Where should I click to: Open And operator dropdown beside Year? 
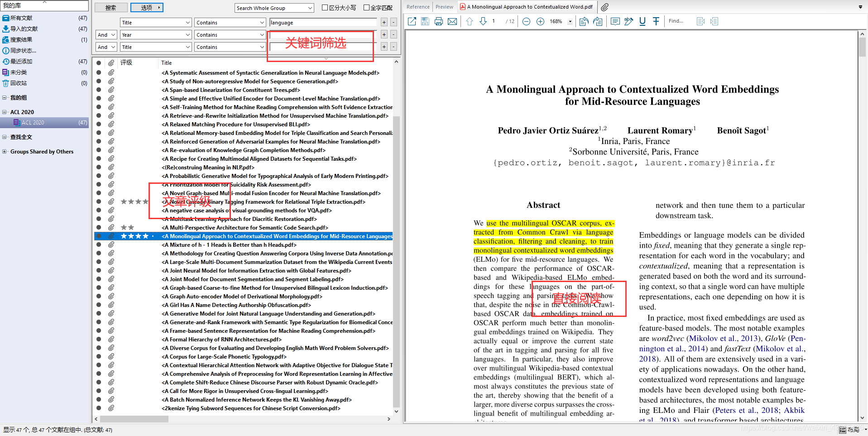click(x=106, y=35)
